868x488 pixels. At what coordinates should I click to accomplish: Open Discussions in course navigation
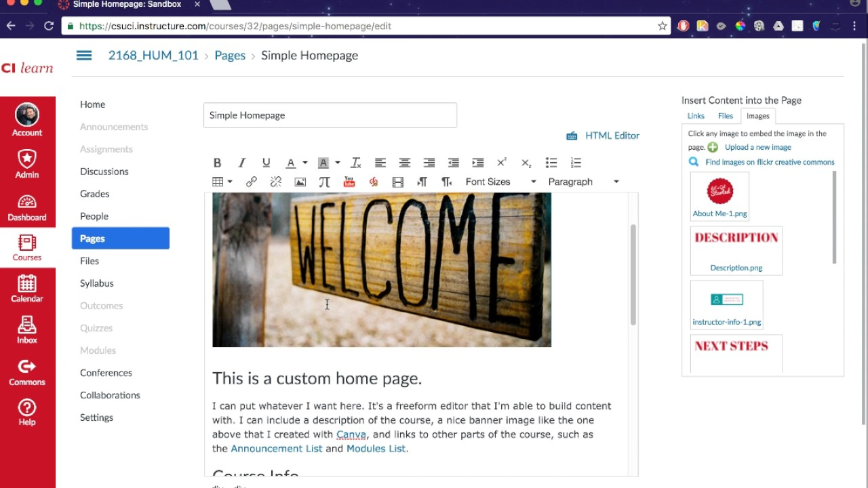pyautogui.click(x=104, y=171)
